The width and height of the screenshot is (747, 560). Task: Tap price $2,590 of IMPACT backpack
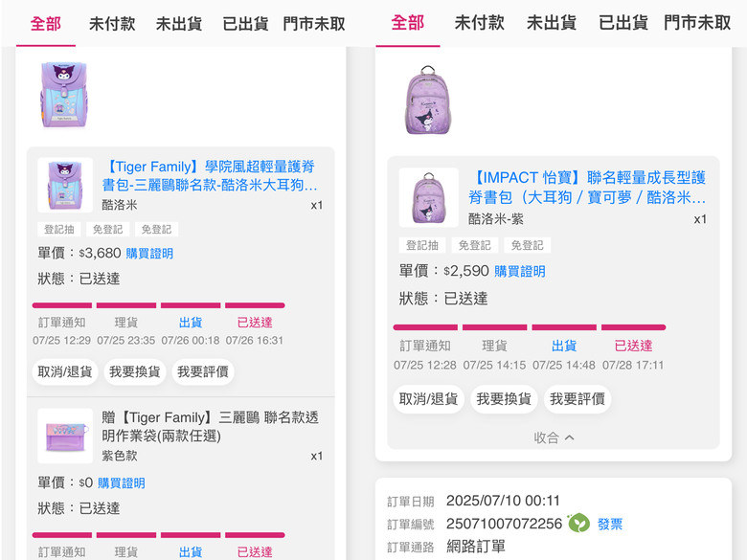[466, 271]
